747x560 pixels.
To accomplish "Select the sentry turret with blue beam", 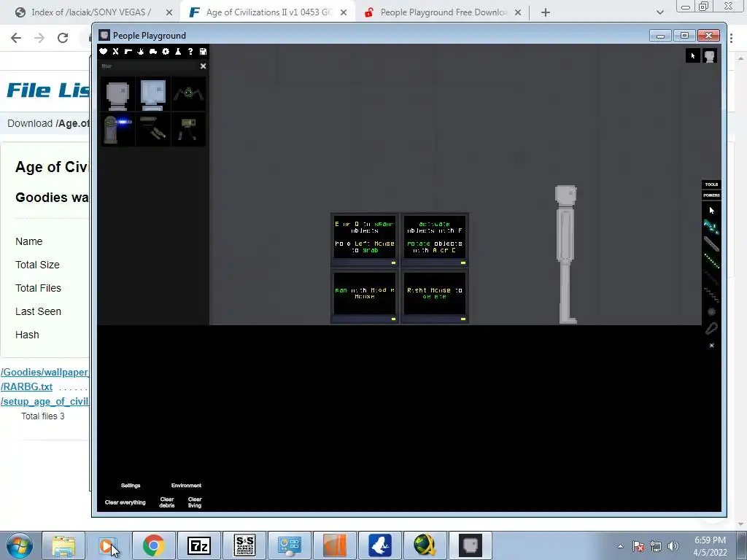I will (x=117, y=129).
